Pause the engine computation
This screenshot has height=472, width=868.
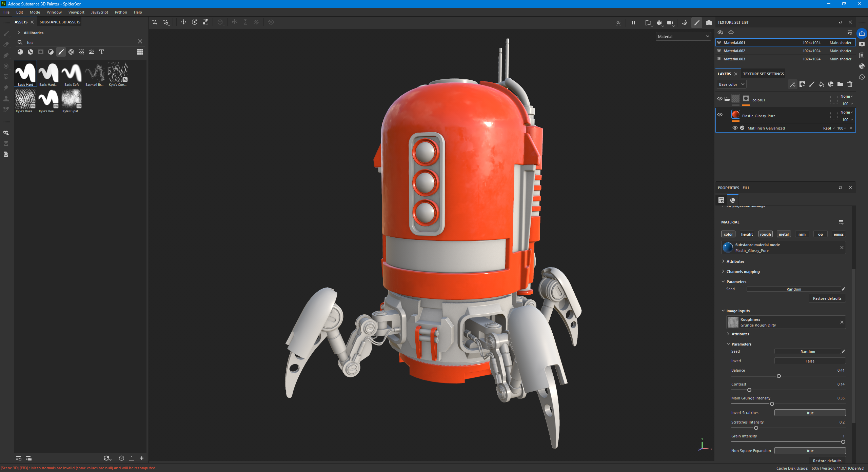633,23
